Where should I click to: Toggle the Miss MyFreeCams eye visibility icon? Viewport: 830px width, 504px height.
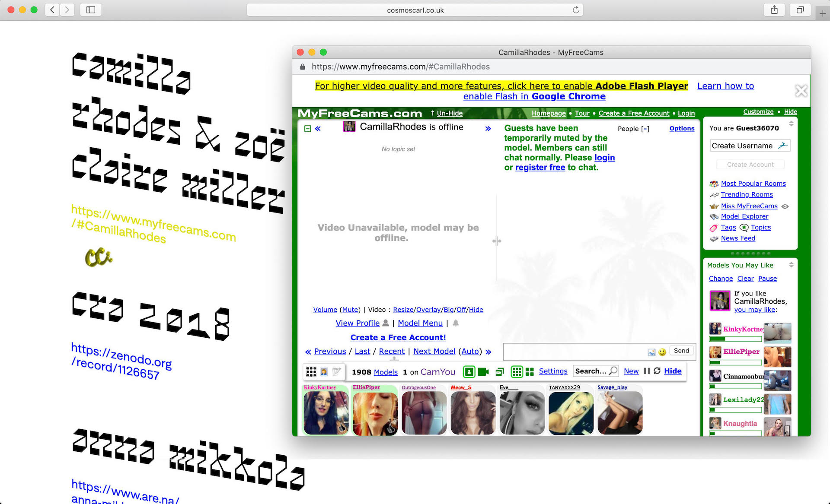click(x=785, y=206)
